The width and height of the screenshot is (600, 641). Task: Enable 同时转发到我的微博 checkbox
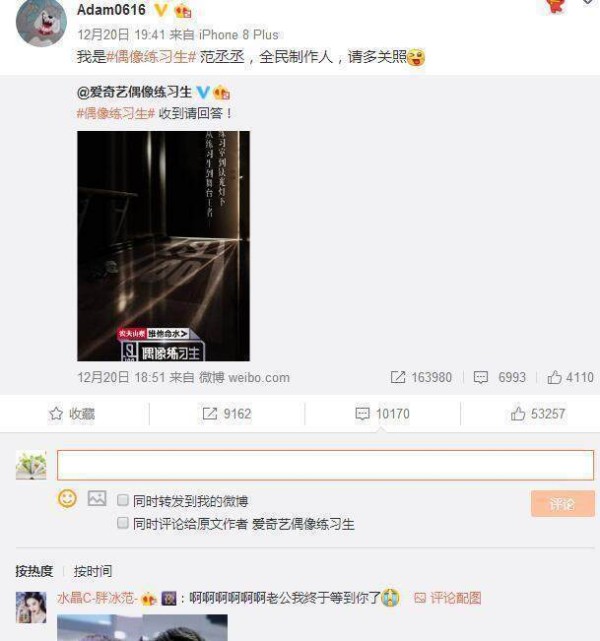[123, 500]
